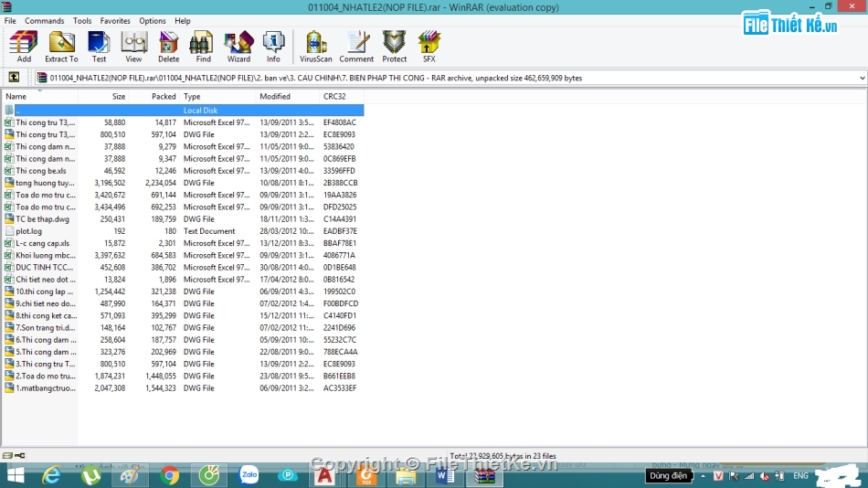
Task: Open the Commands menu
Action: click(x=44, y=20)
